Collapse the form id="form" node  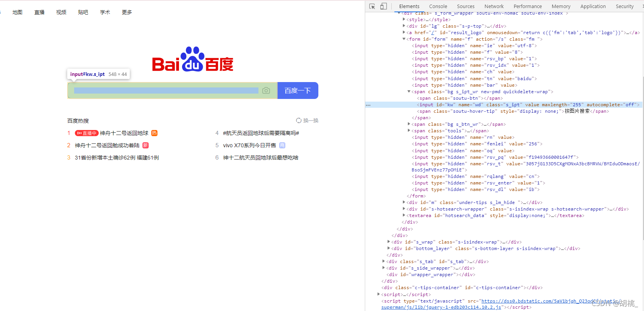click(404, 39)
